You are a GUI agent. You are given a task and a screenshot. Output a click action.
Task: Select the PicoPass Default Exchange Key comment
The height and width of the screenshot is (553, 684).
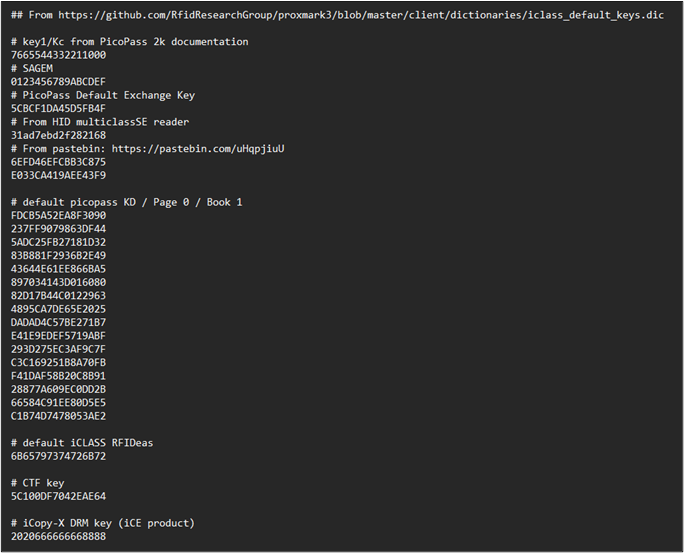point(103,96)
